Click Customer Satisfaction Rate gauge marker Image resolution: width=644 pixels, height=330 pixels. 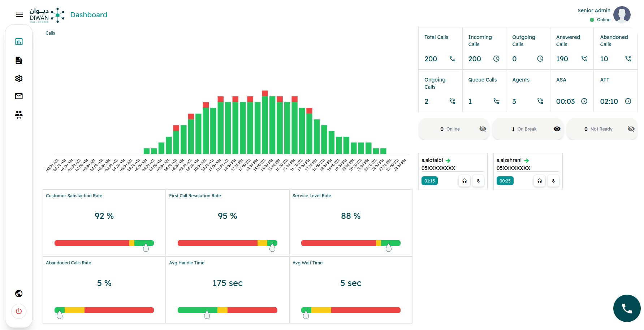click(x=146, y=247)
